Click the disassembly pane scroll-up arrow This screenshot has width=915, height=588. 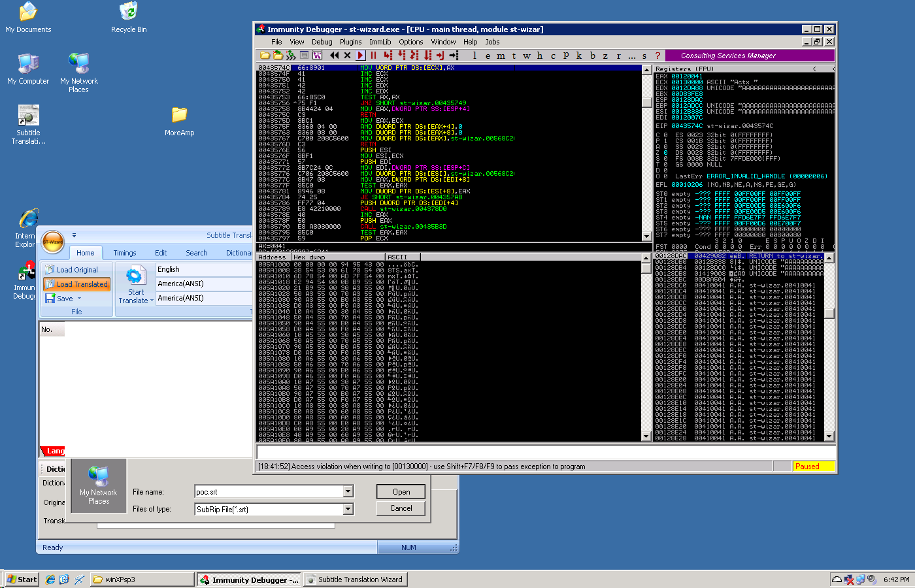coord(647,70)
